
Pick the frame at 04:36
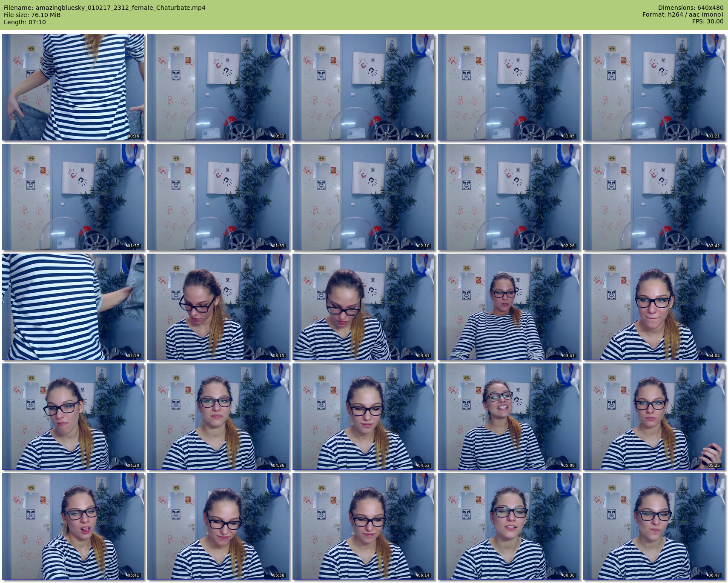[x=218, y=417]
